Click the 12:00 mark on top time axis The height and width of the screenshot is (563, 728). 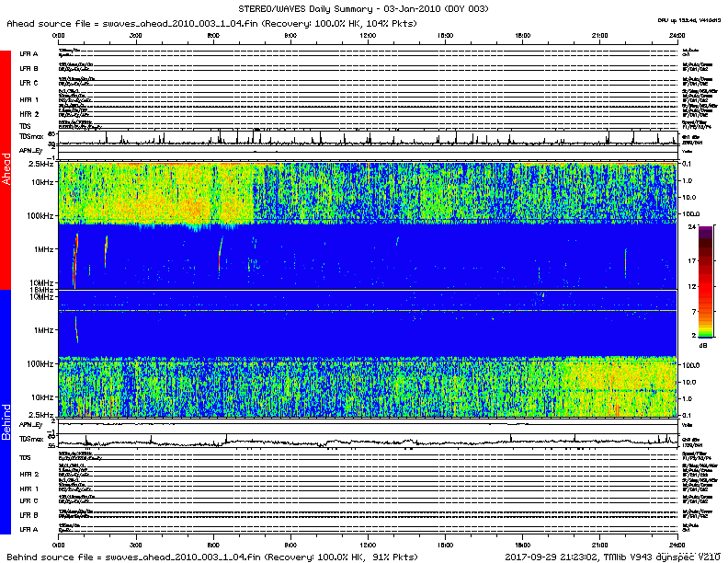(368, 36)
